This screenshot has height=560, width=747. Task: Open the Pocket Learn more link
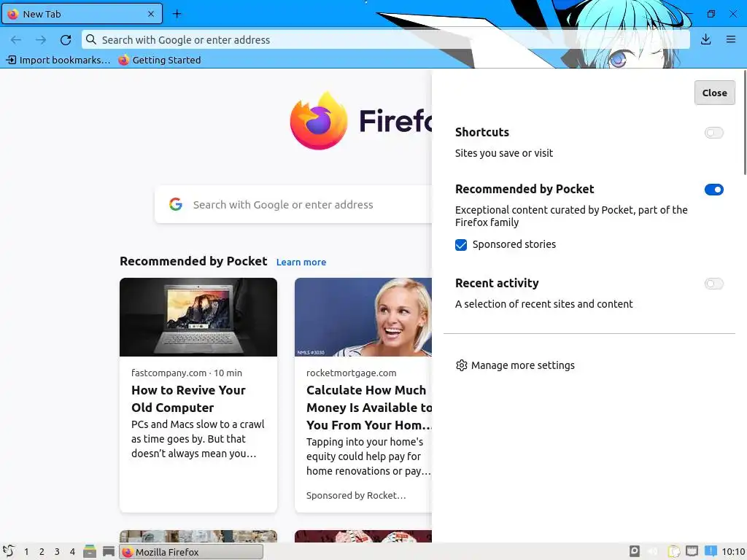[x=301, y=262]
